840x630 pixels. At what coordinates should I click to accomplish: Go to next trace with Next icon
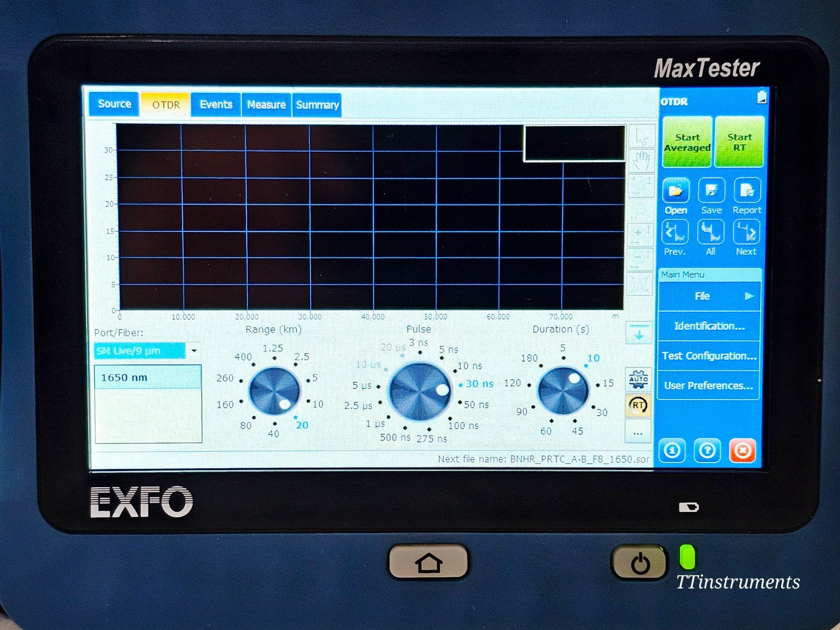(x=747, y=232)
